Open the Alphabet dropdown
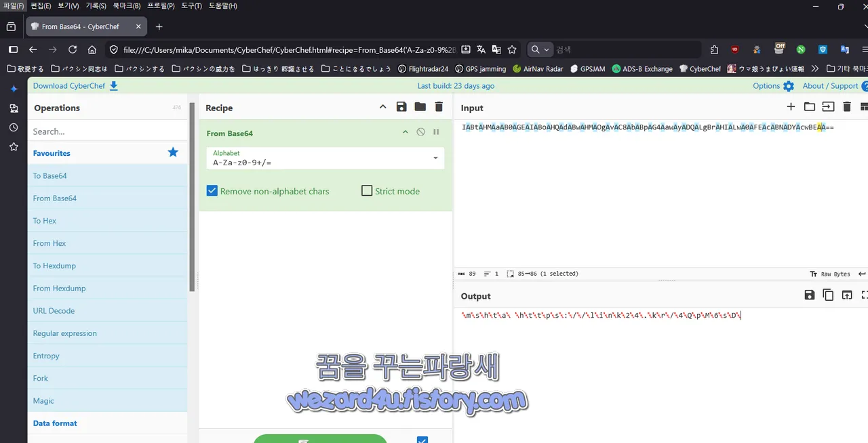Screen dimensions: 868x443 point(325,159)
